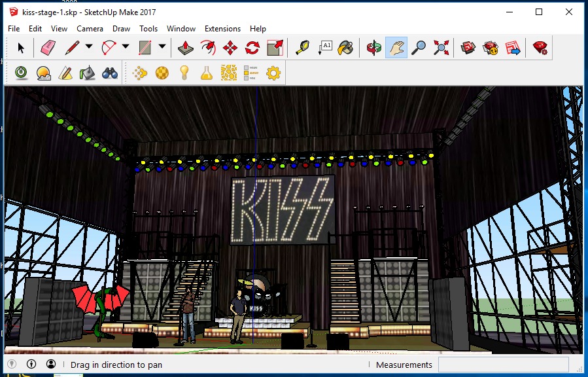Click the blue binoculars icon
Viewport: 588px width, 377px height.
[x=110, y=73]
